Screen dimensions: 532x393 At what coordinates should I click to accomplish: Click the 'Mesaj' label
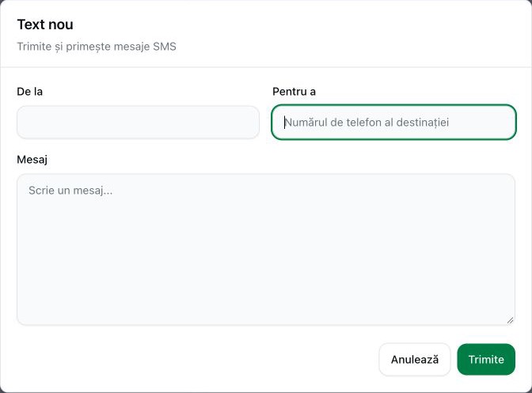point(32,159)
